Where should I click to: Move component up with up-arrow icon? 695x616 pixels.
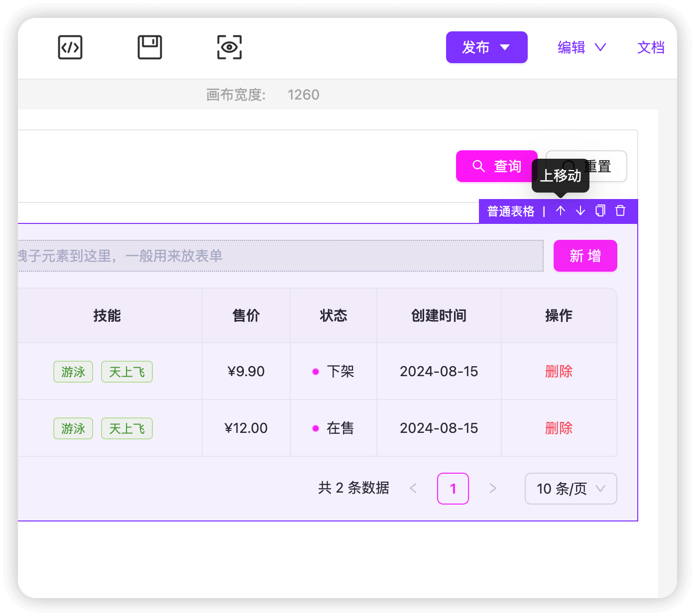pyautogui.click(x=561, y=211)
